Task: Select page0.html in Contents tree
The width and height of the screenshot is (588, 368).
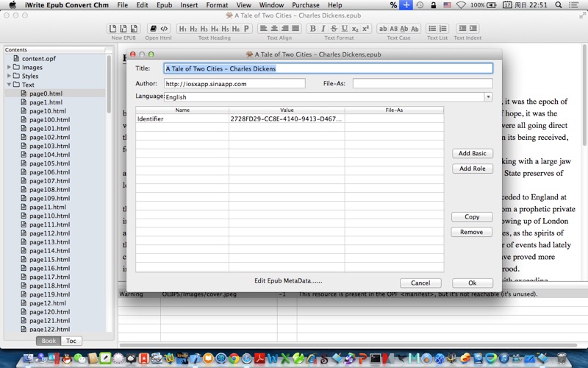Action: 46,93
